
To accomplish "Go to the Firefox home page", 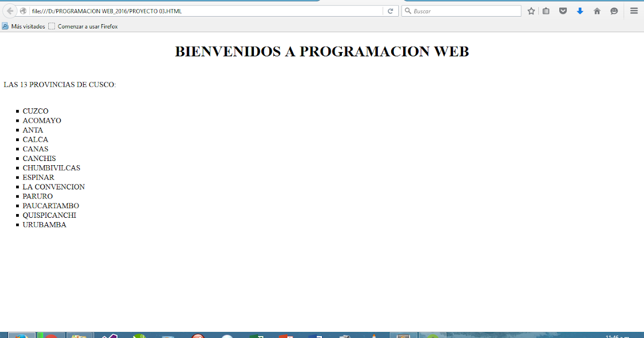I will [597, 11].
